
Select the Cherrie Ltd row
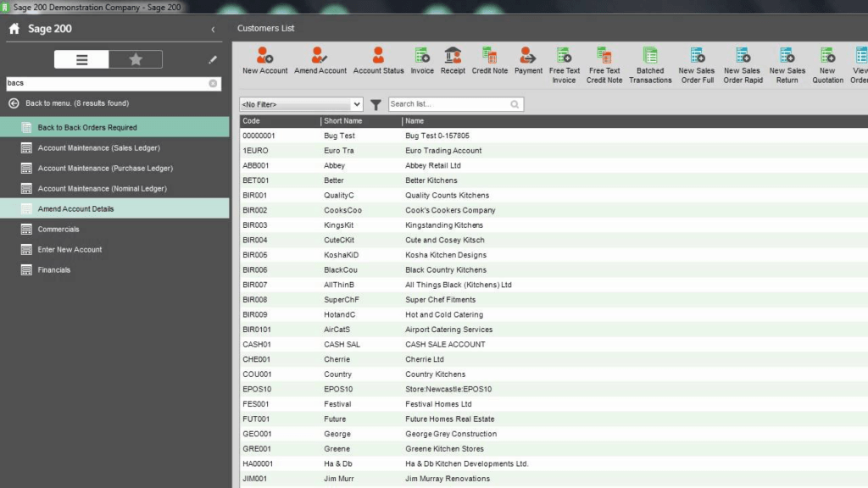554,359
